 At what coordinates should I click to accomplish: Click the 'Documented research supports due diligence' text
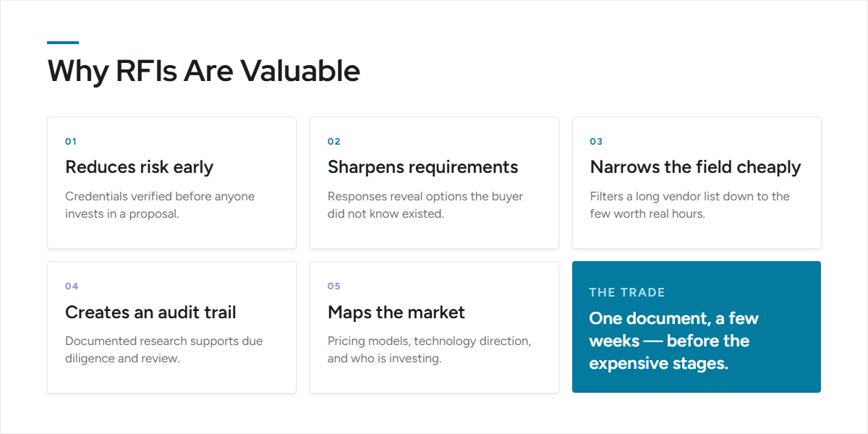pyautogui.click(x=164, y=350)
